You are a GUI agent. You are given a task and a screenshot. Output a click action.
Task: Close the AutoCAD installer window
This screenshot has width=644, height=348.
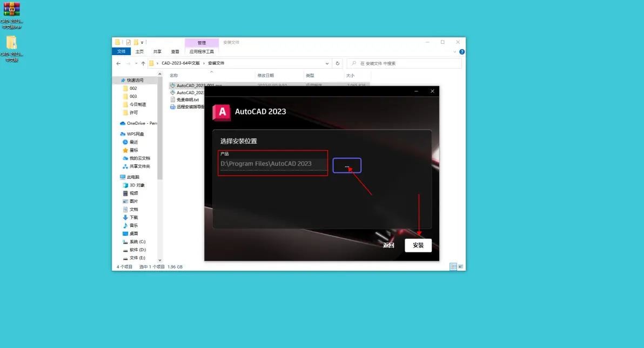tap(432, 91)
